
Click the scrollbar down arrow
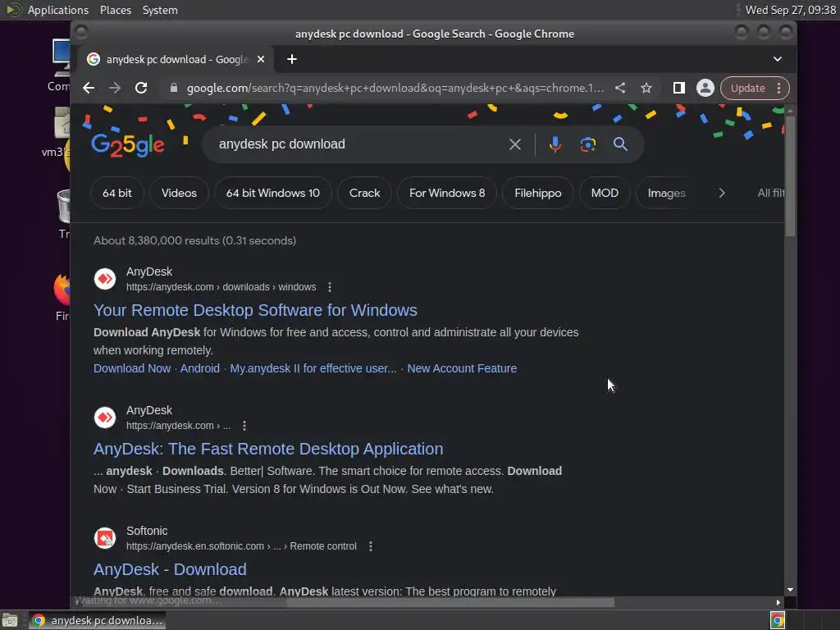790,590
